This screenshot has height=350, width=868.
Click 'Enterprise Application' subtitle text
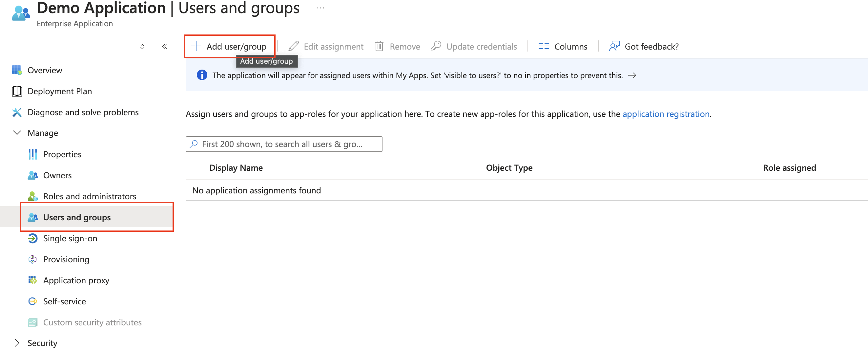(74, 24)
